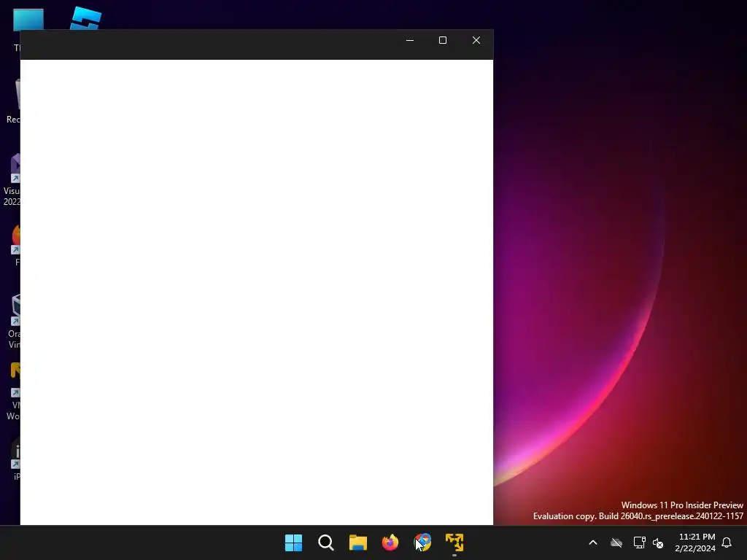Maximize the blank window
The width and height of the screenshot is (747, 560).
coord(443,41)
